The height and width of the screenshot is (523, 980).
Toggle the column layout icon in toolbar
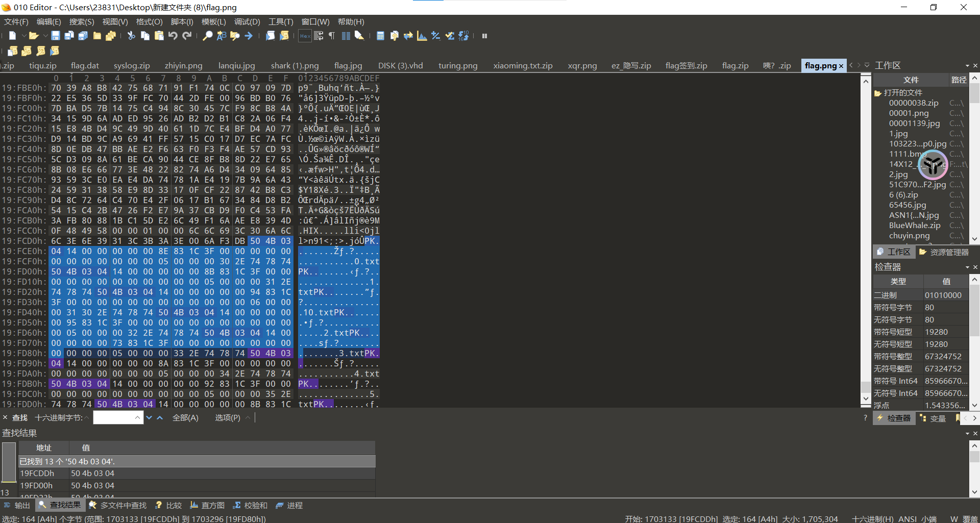click(346, 36)
